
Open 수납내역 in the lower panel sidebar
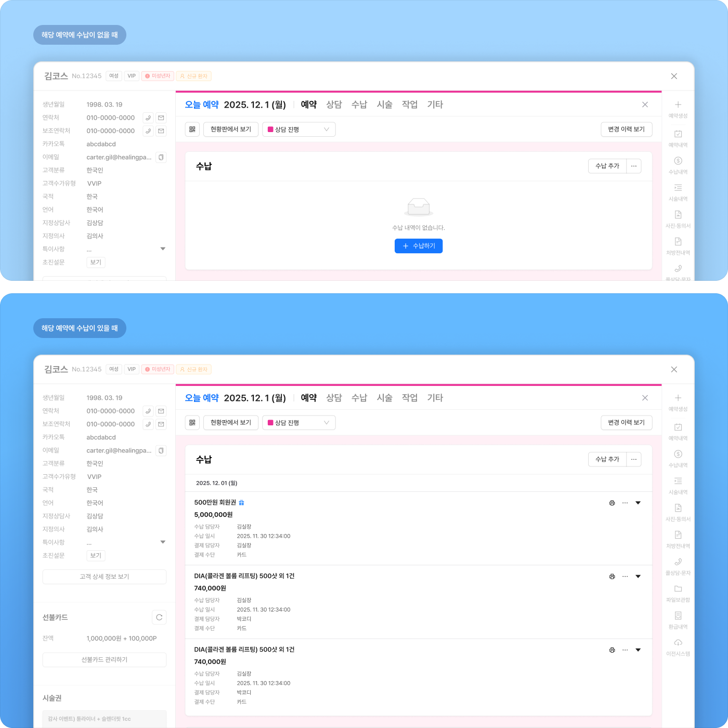pos(678,459)
